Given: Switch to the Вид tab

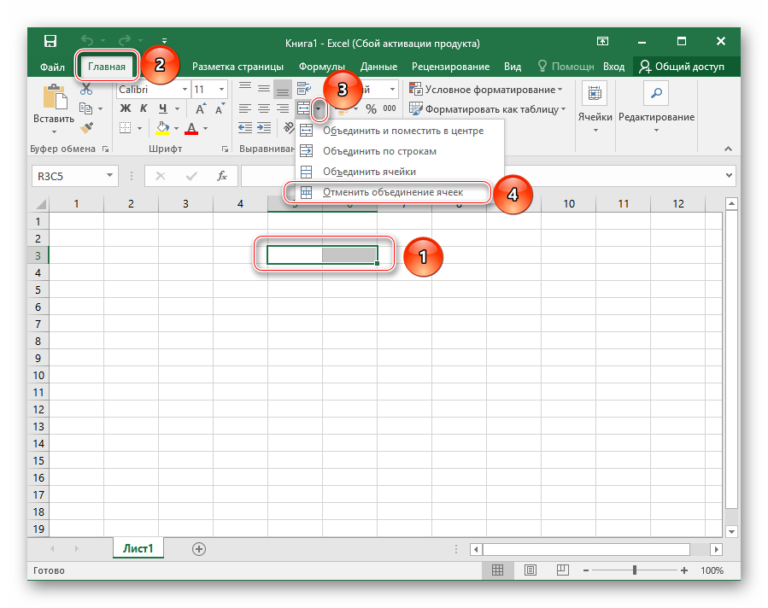Looking at the screenshot, I should 512,67.
